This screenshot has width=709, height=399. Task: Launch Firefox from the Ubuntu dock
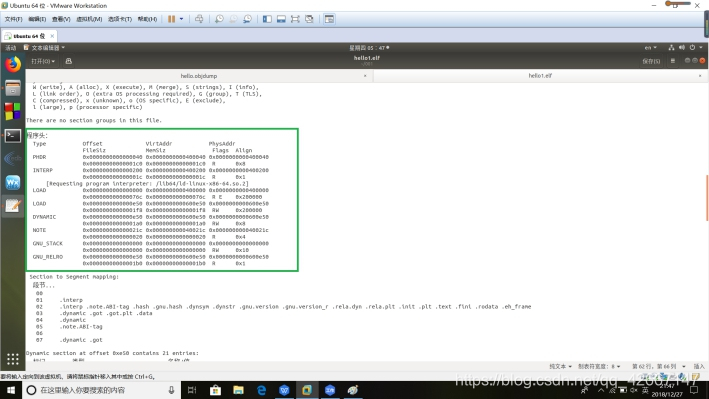(x=13, y=65)
